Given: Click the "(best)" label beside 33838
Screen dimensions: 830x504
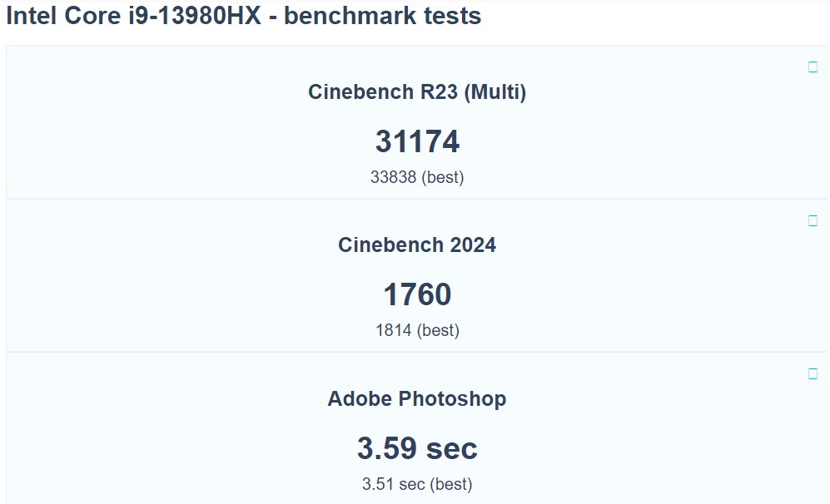Looking at the screenshot, I should (443, 177).
